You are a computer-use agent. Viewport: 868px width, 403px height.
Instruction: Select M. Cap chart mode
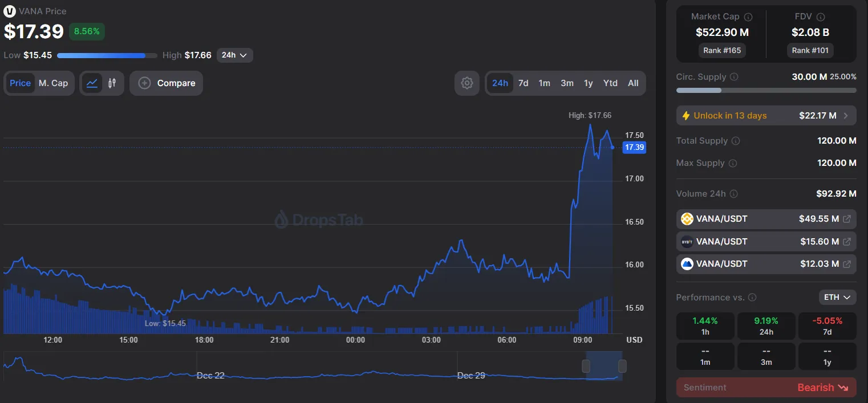pos(53,83)
